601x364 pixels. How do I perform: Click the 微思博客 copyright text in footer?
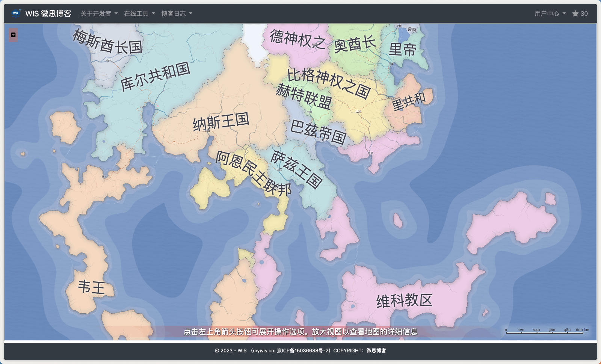376,350
